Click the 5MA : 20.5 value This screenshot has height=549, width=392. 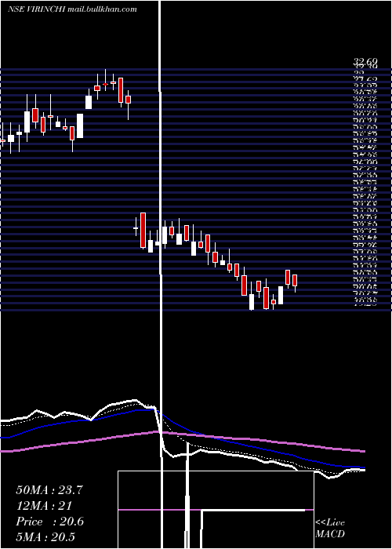tap(45, 537)
